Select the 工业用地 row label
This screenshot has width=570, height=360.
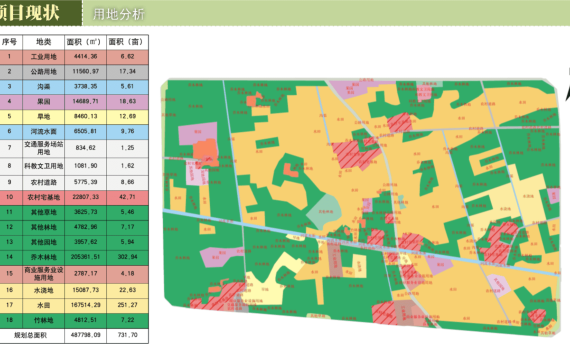click(x=44, y=57)
